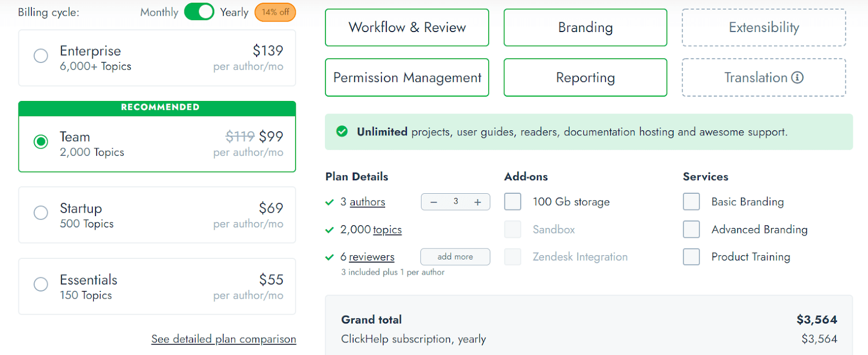Image resolution: width=868 pixels, height=355 pixels.
Task: Select the Permission Management feature
Action: (x=407, y=78)
